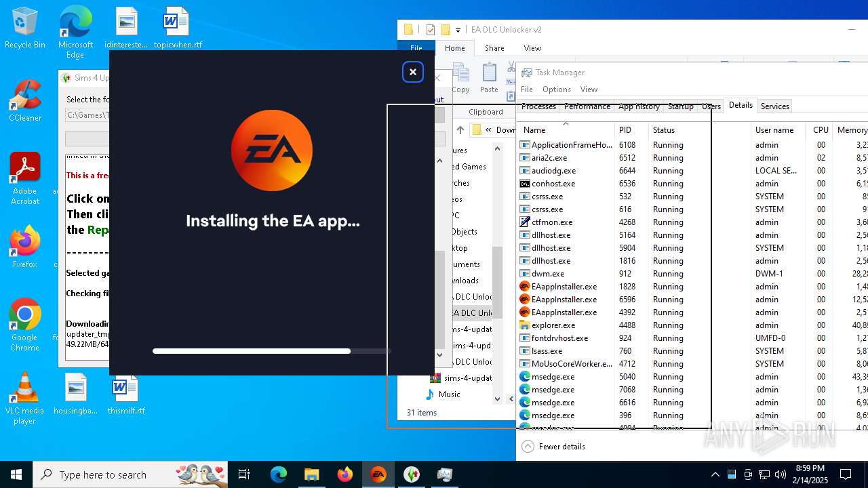
Task: Select lsass.exe process row
Action: (692, 351)
